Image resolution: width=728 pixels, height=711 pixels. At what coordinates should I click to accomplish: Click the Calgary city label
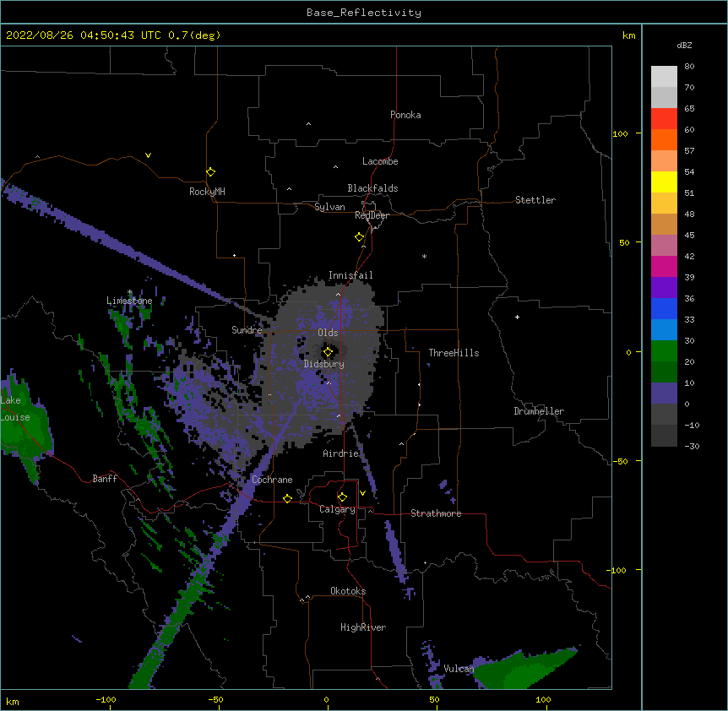[x=337, y=509]
